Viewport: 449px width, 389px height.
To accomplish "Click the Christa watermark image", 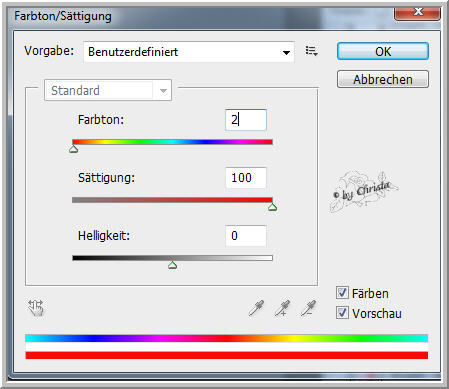I will tap(364, 192).
